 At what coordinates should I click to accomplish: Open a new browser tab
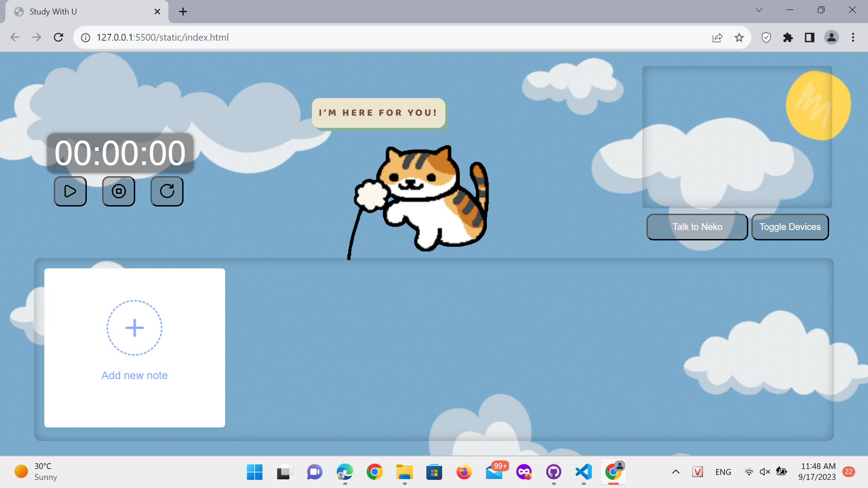pos(183,12)
